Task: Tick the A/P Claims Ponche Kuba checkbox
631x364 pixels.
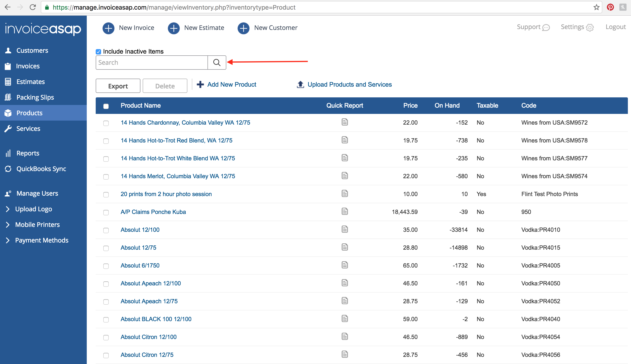Action: tap(106, 213)
